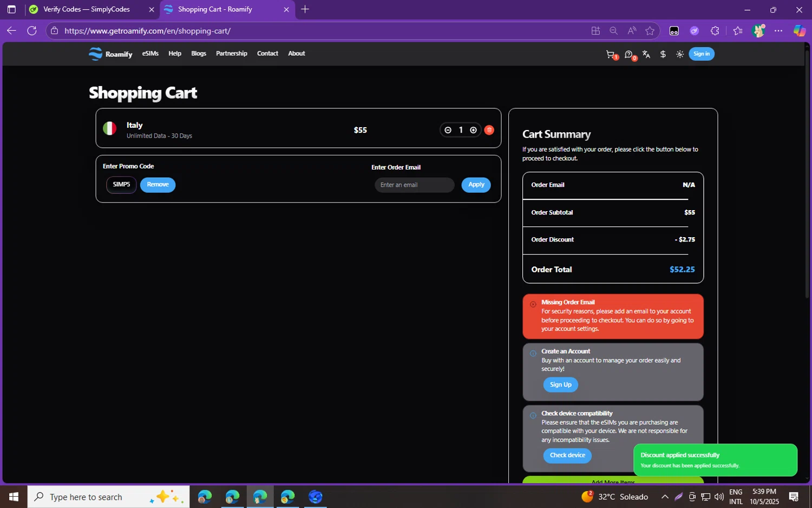Click the Order Discount - $2.75 value
This screenshot has width=812, height=508.
click(x=685, y=239)
